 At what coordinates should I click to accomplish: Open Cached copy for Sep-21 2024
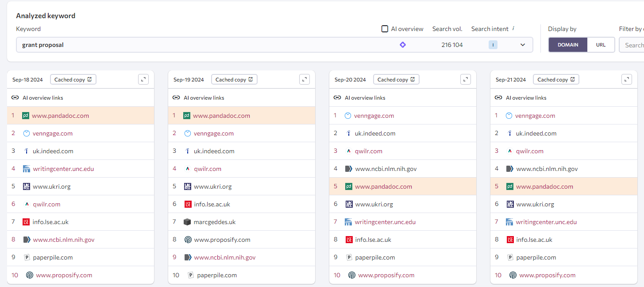[556, 80]
